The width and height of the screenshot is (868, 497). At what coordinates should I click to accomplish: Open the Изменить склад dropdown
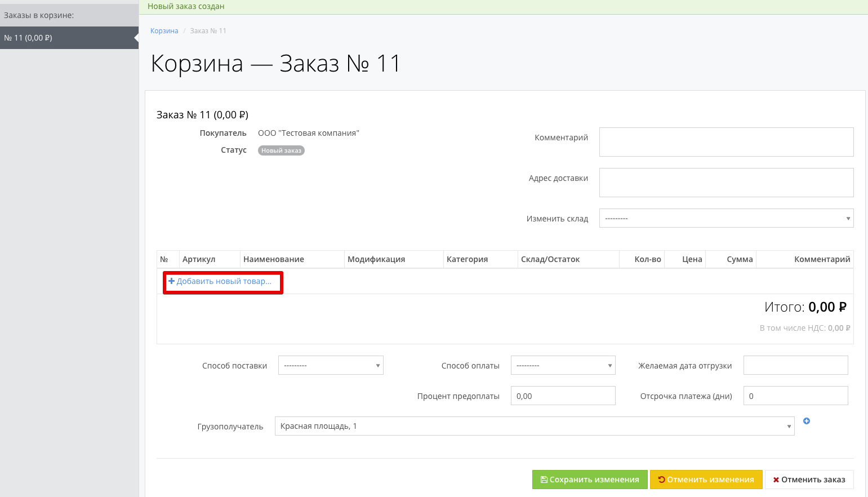coord(726,218)
